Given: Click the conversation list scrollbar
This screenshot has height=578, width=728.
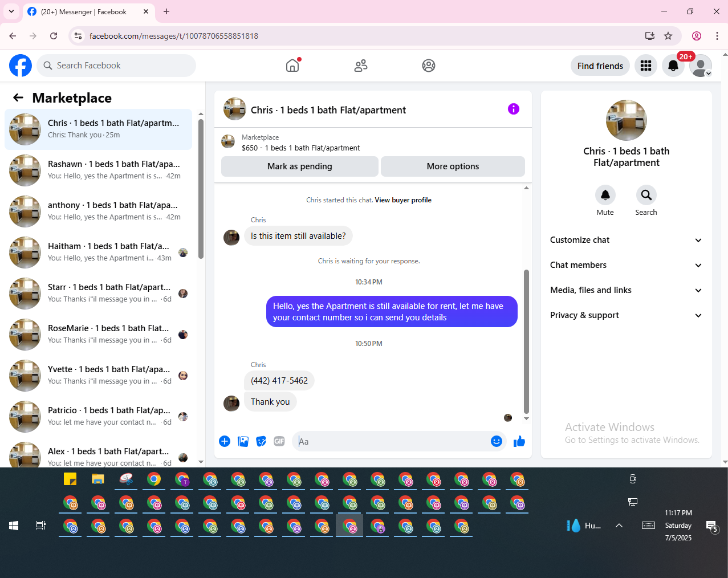Looking at the screenshot, I should (201, 188).
